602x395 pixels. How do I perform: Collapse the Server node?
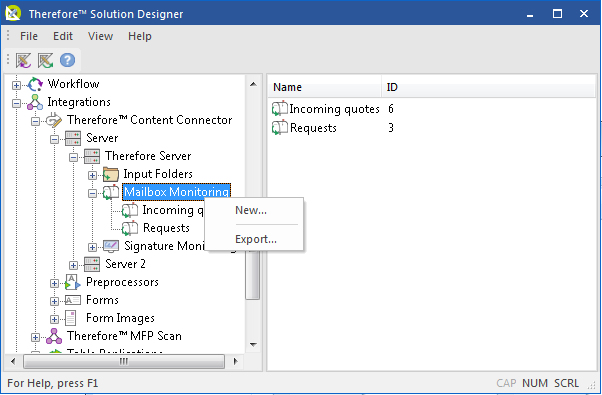[54, 139]
